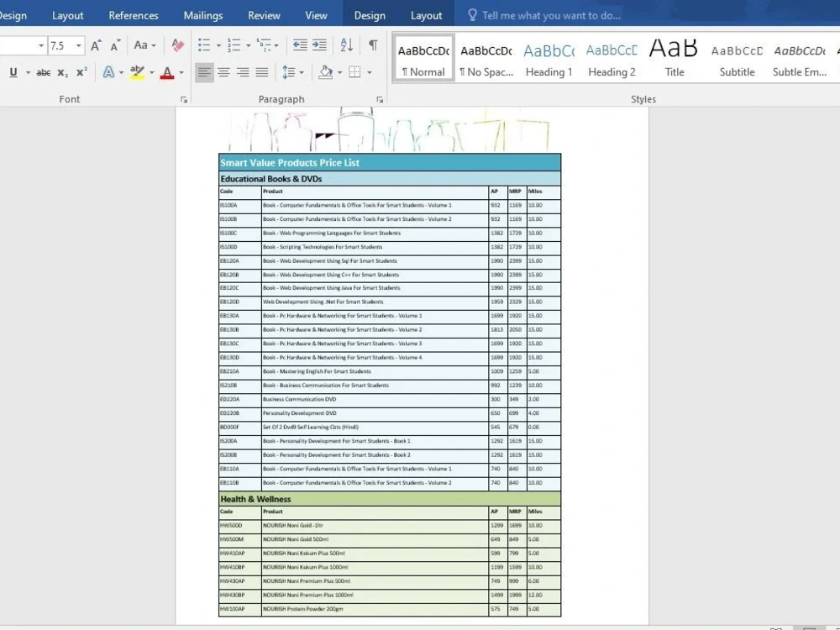Toggle subscript formatting
This screenshot has width=840, height=630.
coord(63,72)
